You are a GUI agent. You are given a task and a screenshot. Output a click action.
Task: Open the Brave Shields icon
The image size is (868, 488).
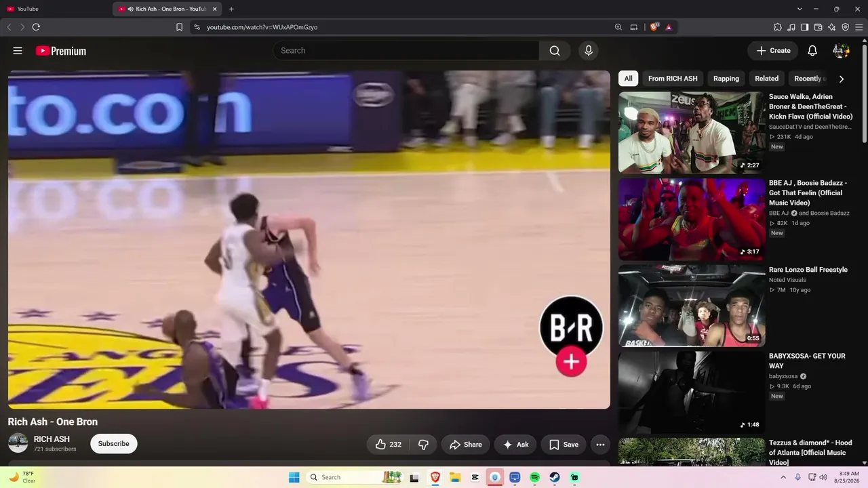coord(654,27)
